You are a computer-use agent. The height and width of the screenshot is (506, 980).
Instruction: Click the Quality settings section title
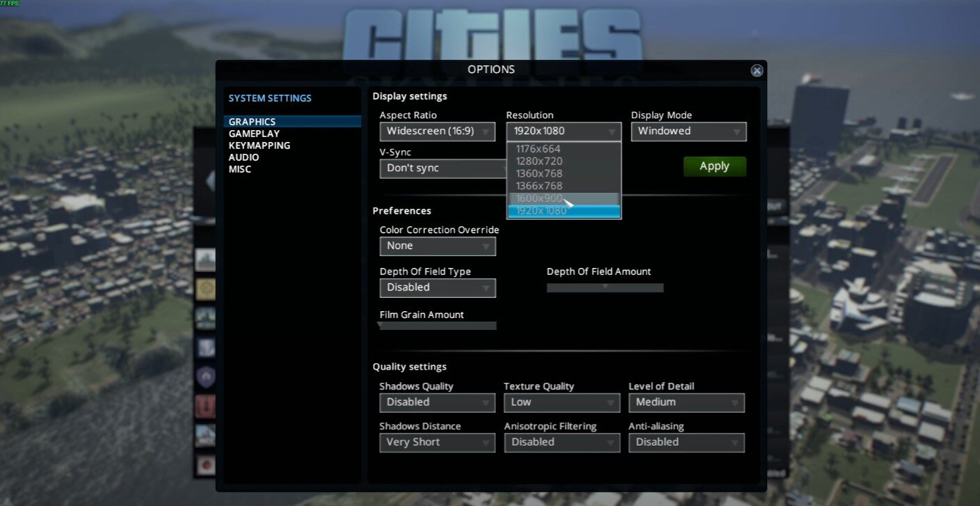410,367
